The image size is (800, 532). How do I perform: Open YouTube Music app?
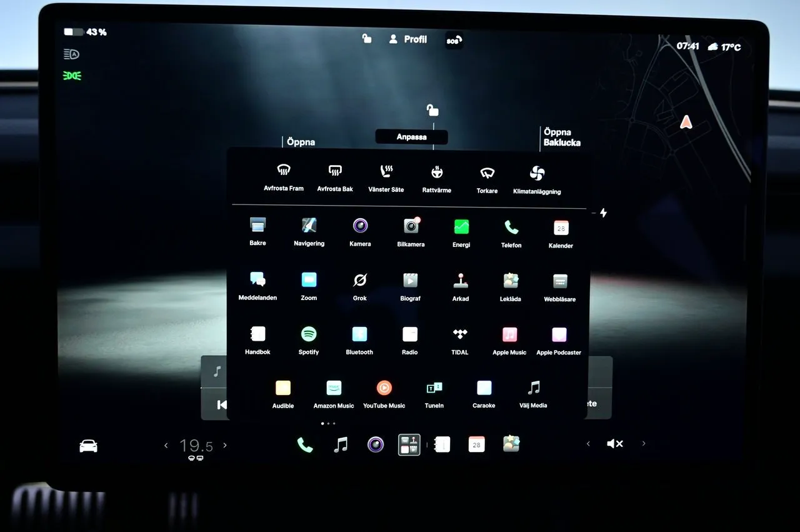point(384,394)
